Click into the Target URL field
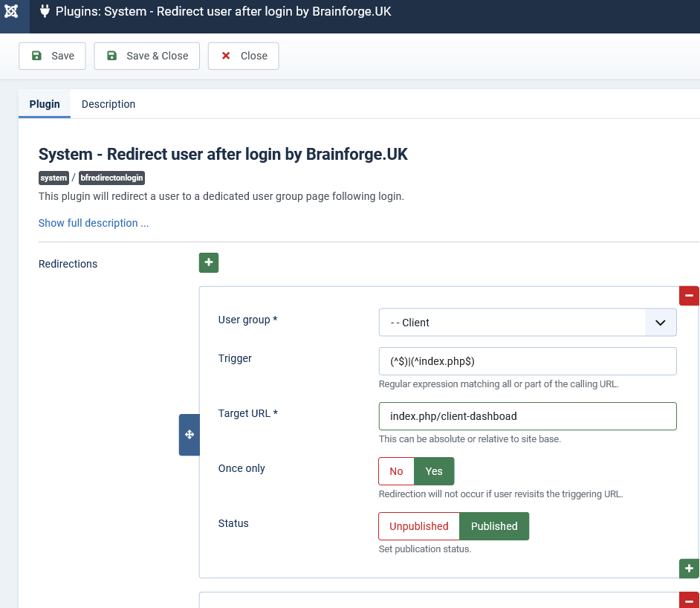700x608 pixels. [x=528, y=416]
